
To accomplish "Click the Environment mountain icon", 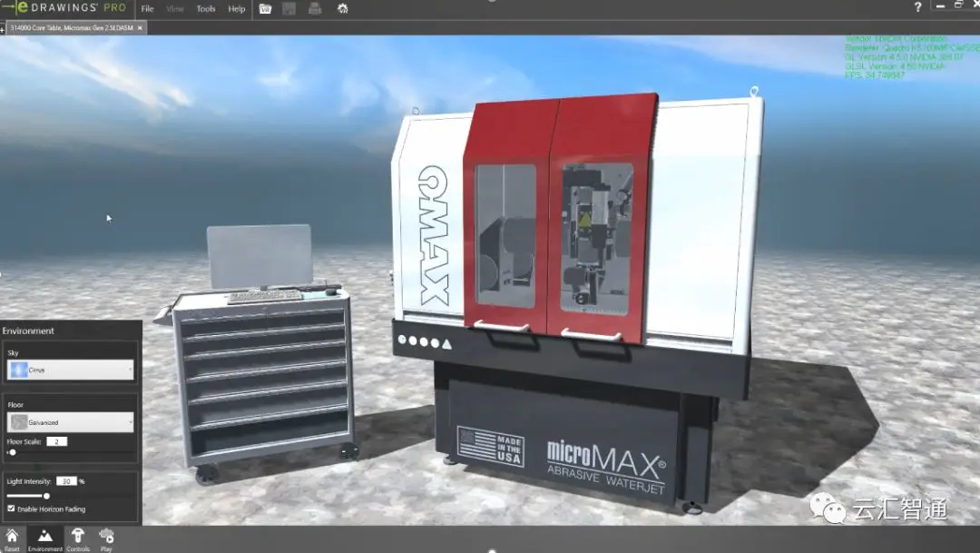I will 45,539.
